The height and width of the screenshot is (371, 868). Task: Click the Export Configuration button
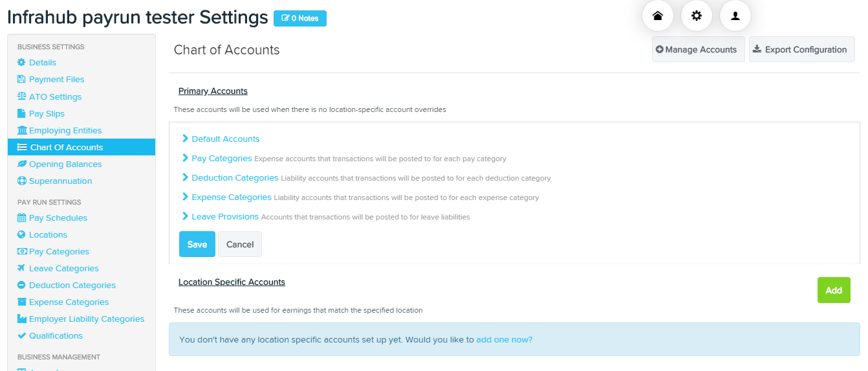point(802,49)
